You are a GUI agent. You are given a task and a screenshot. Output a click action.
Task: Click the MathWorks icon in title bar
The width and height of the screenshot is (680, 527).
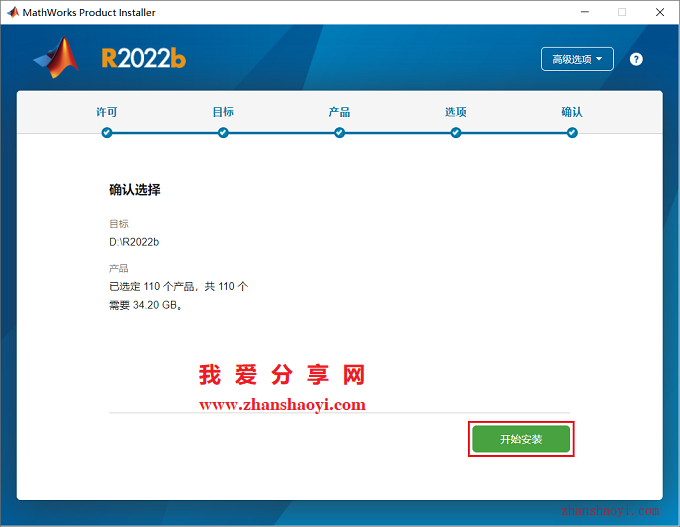[13, 12]
